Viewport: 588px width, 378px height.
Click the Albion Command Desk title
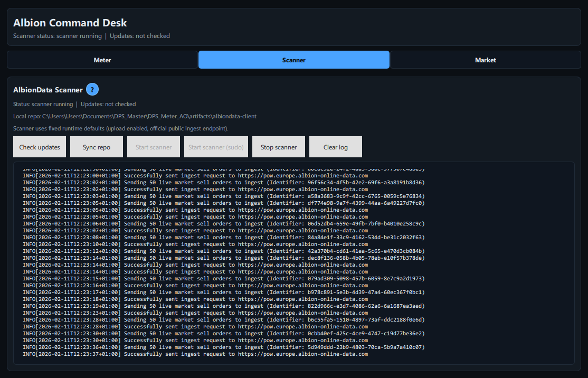coord(70,23)
